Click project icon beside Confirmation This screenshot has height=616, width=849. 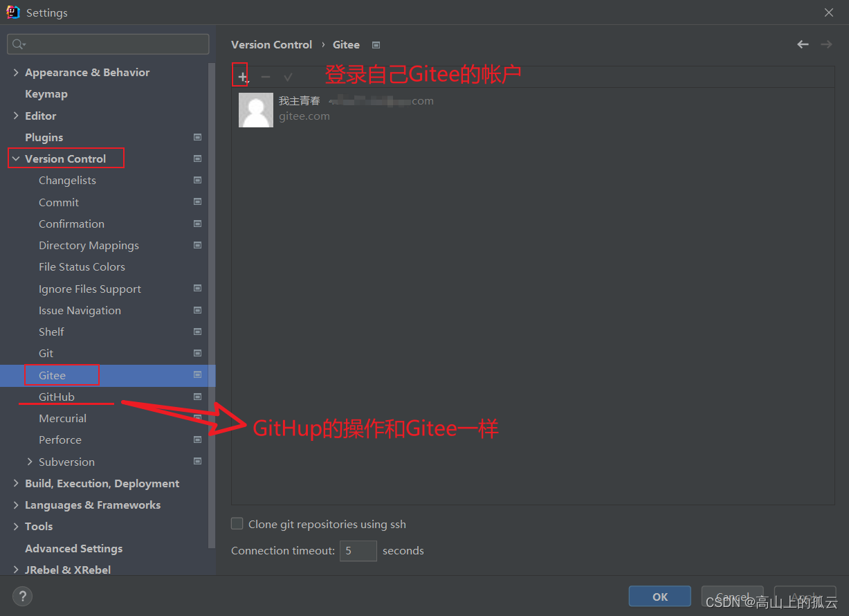pyautogui.click(x=197, y=224)
